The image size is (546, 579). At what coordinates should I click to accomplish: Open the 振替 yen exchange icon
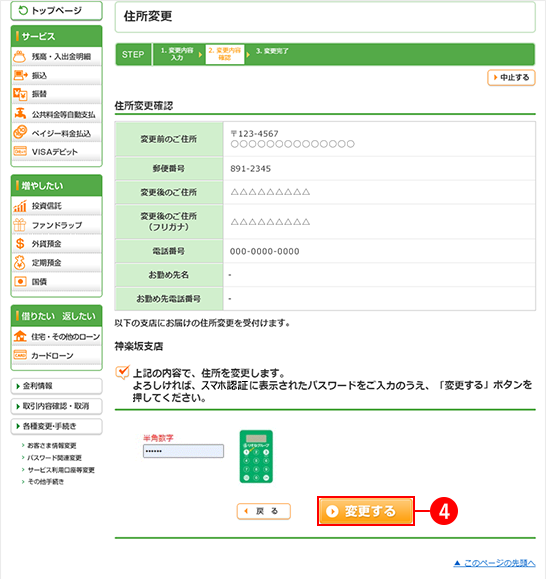20,94
